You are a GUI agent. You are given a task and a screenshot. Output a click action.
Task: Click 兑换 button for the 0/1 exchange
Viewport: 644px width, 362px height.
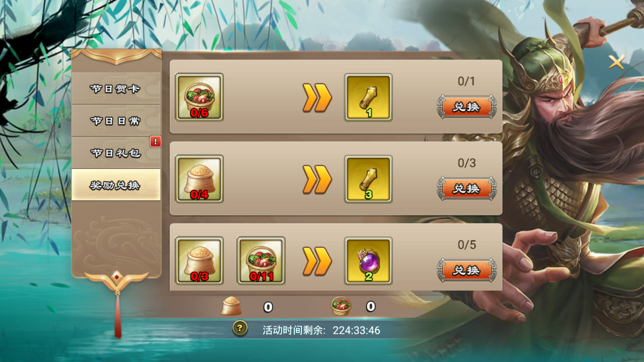click(x=466, y=107)
